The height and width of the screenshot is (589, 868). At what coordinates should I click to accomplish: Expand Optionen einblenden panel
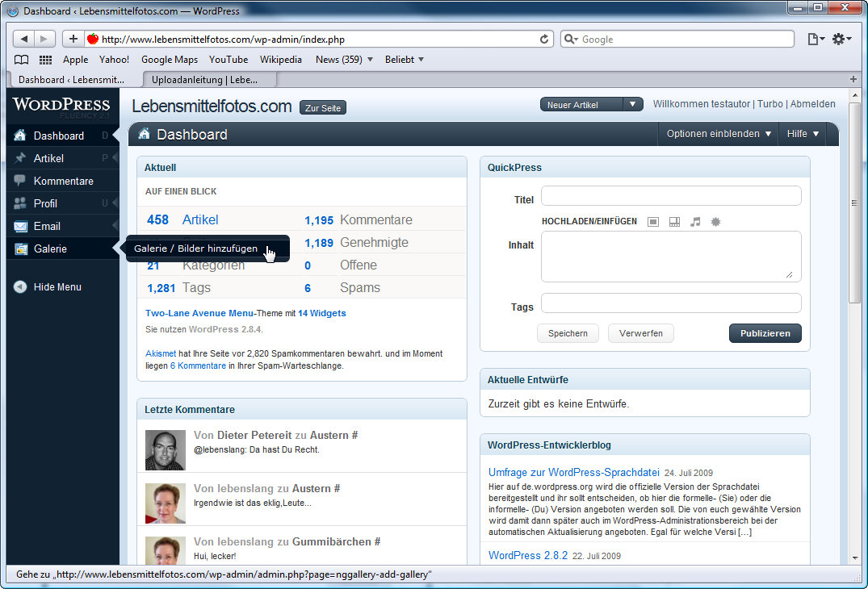719,134
